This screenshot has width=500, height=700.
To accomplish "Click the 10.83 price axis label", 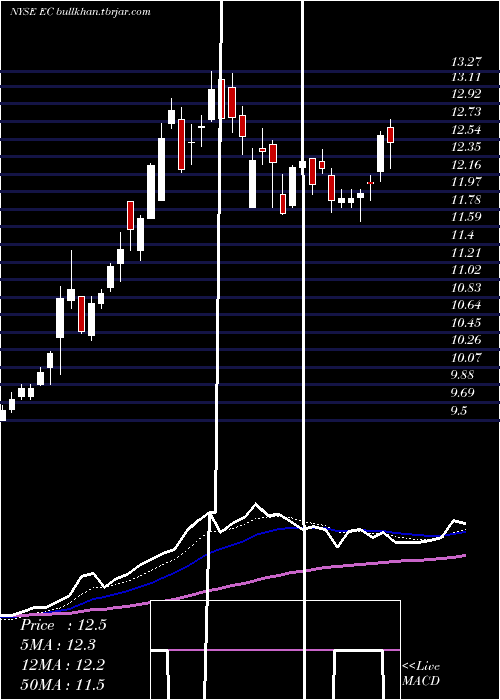I will 466,288.
